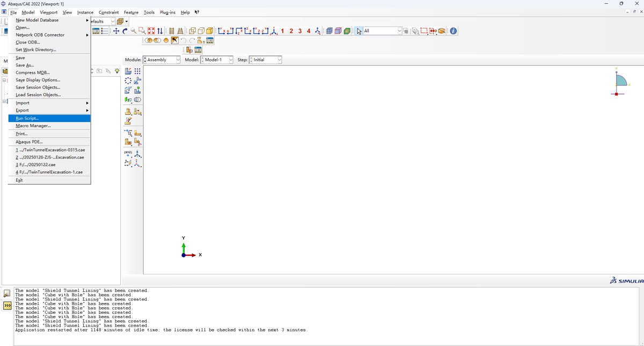The width and height of the screenshot is (644, 346).
Task: Open the Step dropdown showing Initial
Action: 265,60
